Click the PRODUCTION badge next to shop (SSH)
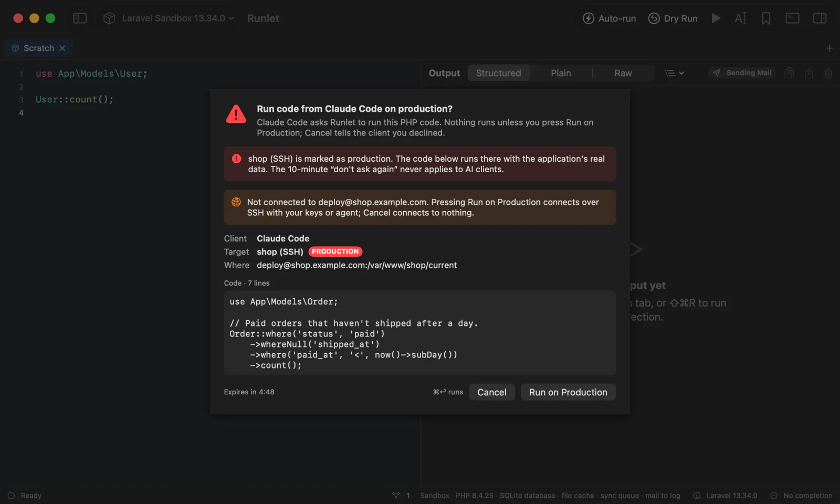Viewport: 840px width, 504px height. 335,251
